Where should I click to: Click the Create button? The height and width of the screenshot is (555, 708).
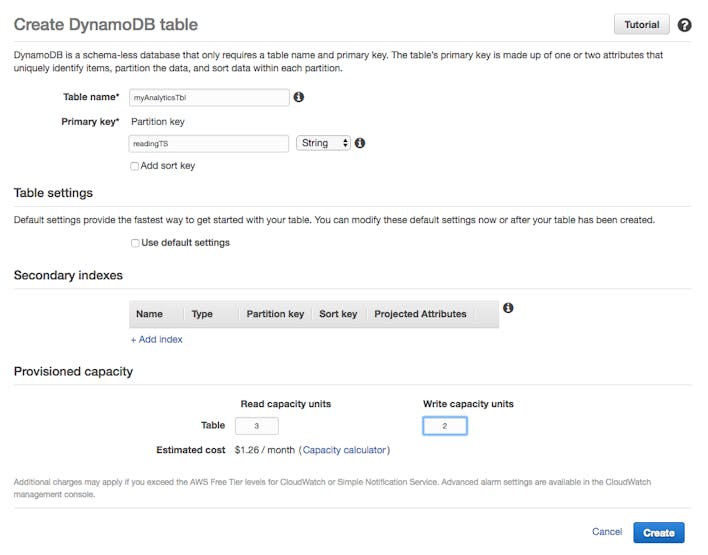pyautogui.click(x=659, y=533)
